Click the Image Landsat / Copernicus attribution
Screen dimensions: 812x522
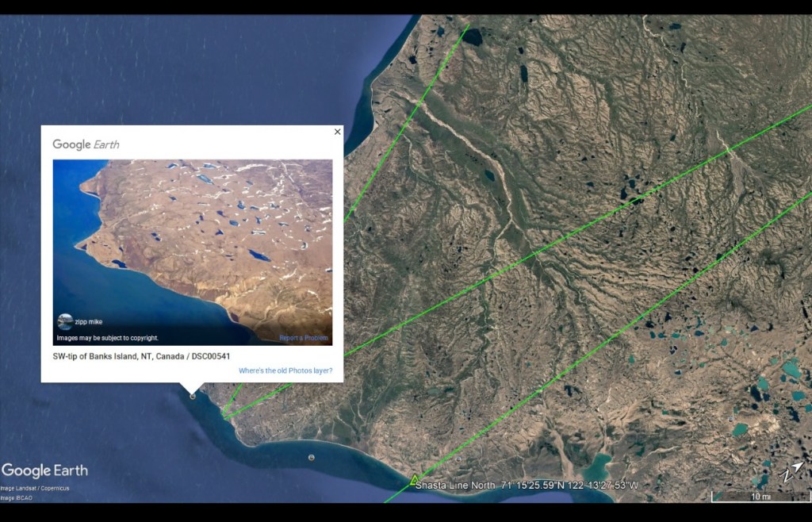(35, 488)
